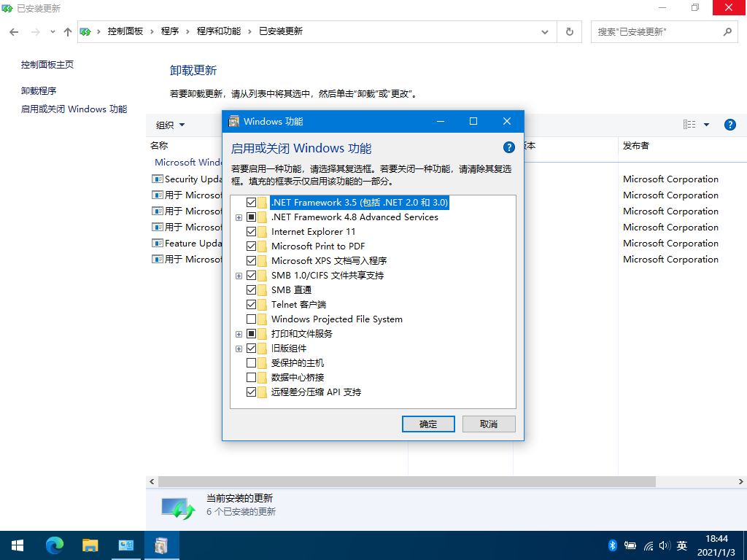
Task: Uncheck Microsoft XPS document writer
Action: point(251,261)
